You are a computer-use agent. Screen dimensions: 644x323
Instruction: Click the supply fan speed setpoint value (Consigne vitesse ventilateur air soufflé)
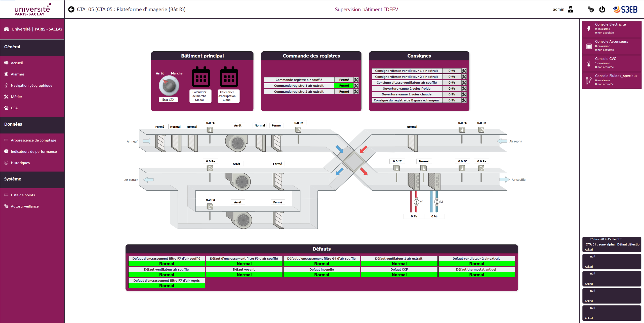[452, 83]
